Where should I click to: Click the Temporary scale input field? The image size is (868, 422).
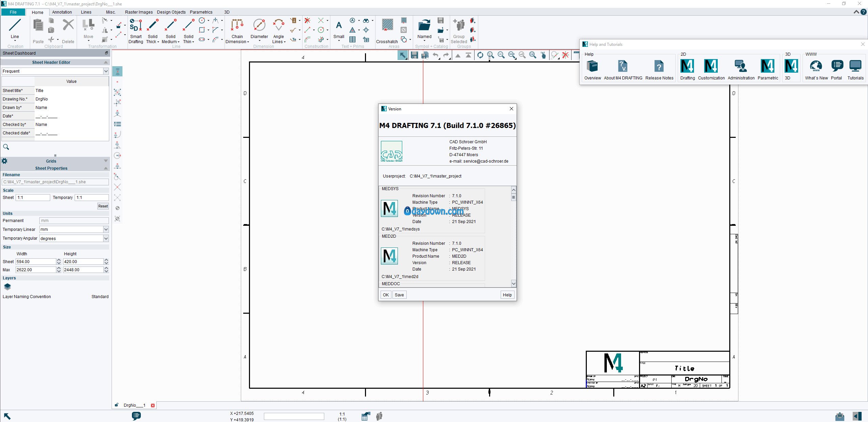(x=92, y=197)
